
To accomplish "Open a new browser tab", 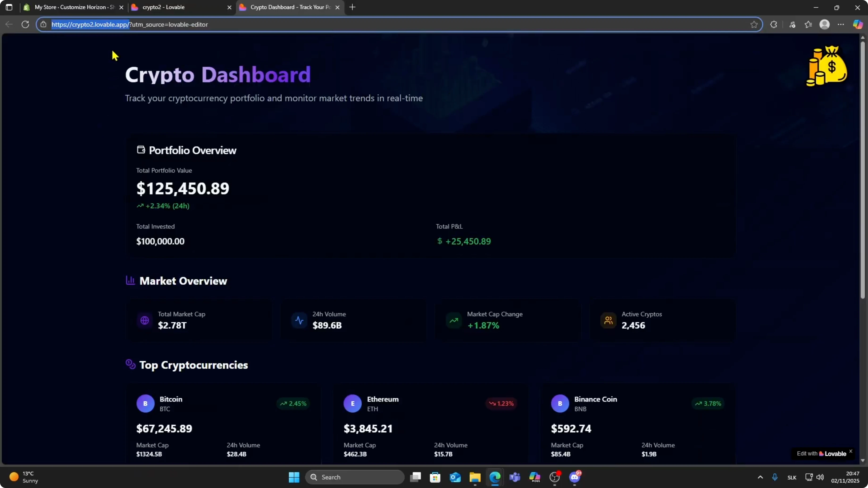I will 352,7.
